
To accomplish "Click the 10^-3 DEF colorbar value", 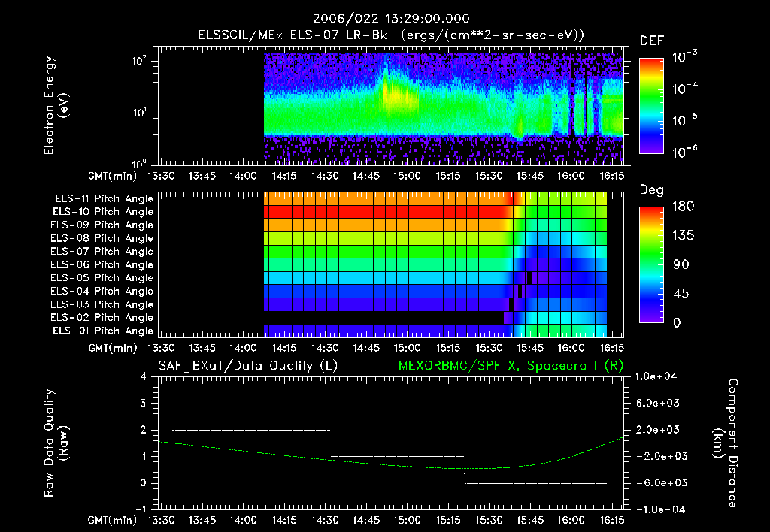I will [x=684, y=56].
